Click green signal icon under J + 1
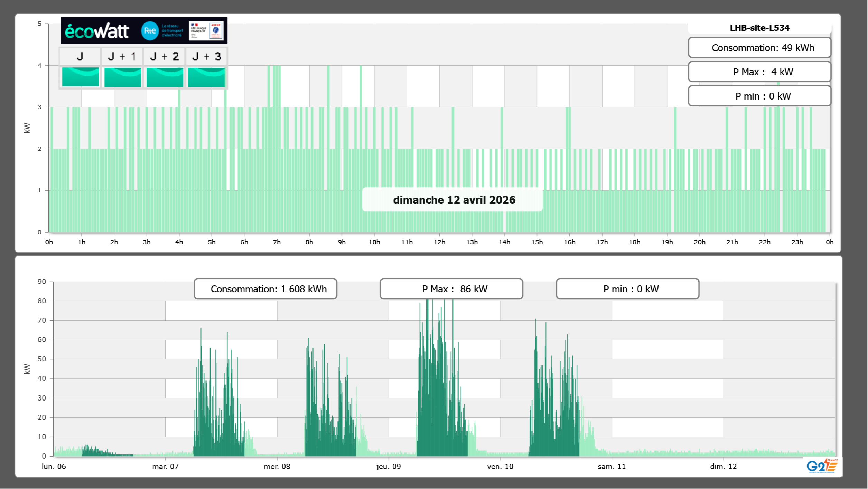 (123, 77)
